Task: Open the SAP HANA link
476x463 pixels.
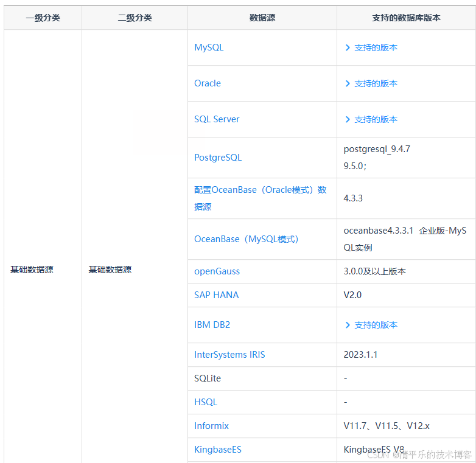Action: tap(217, 295)
